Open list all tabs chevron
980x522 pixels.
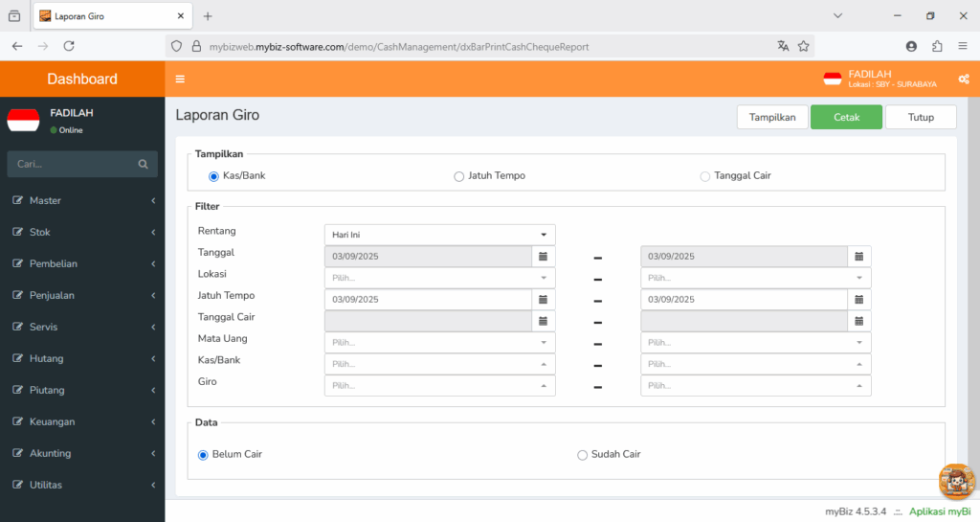pos(837,16)
